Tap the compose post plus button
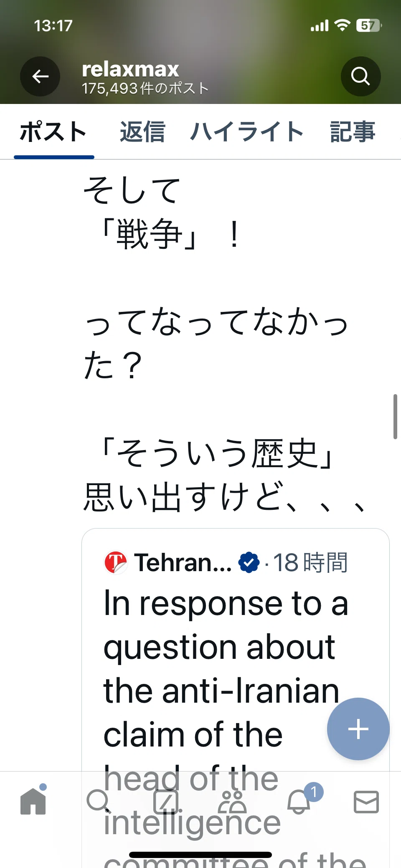 coord(358,729)
